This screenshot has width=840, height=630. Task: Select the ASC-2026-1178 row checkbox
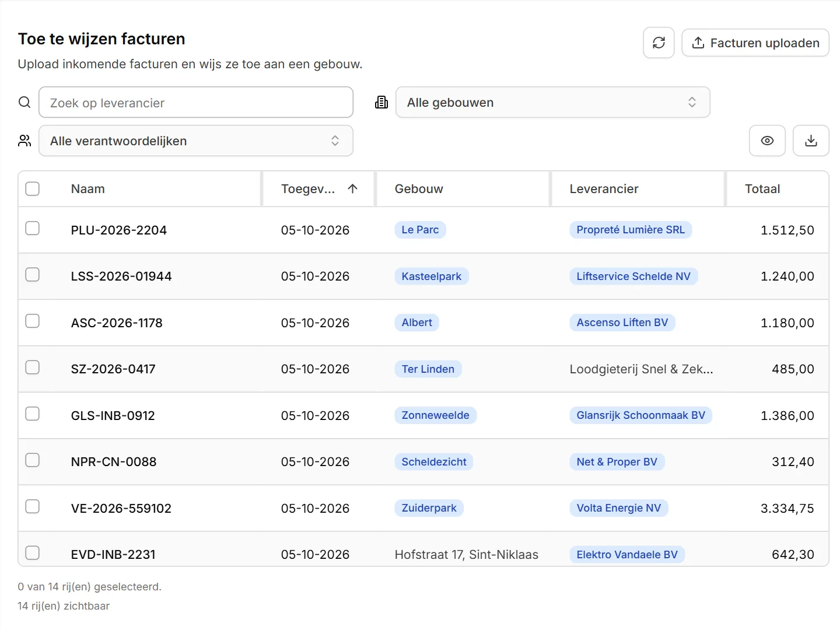tap(33, 321)
